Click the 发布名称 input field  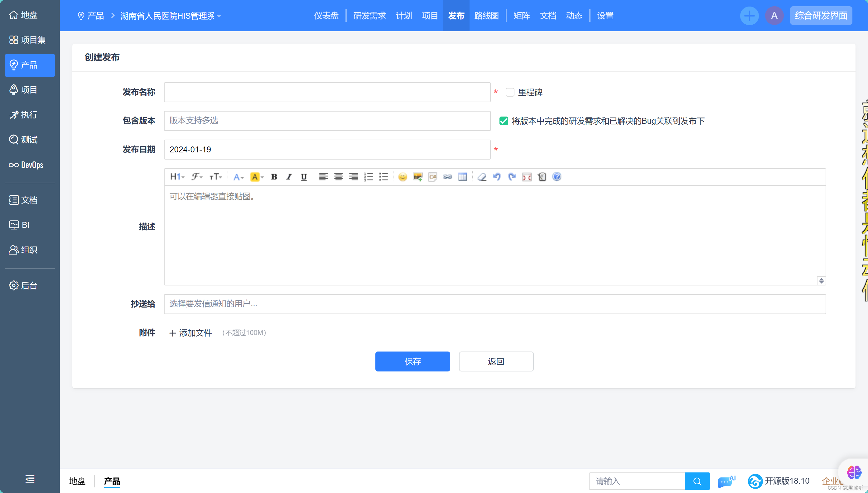tap(327, 92)
